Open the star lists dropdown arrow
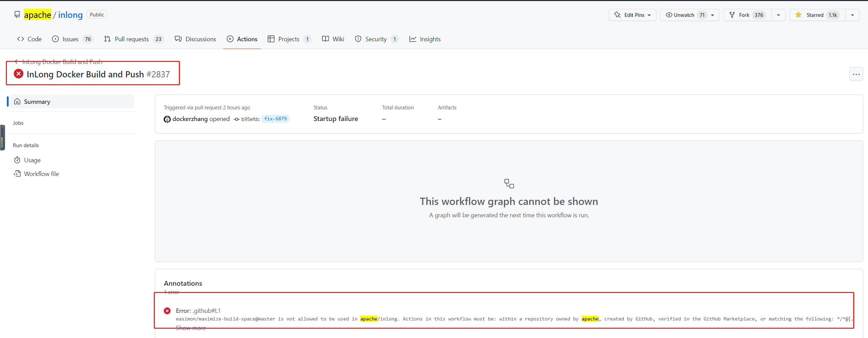Image resolution: width=868 pixels, height=338 pixels. (x=853, y=15)
